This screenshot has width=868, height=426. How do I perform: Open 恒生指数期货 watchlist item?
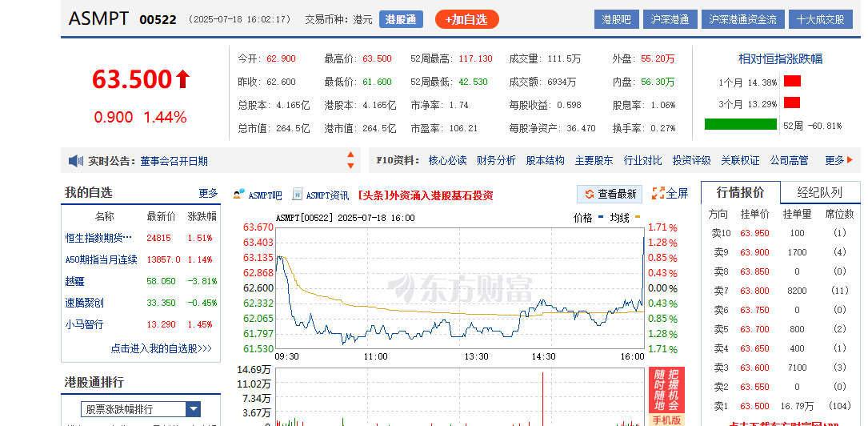98,238
